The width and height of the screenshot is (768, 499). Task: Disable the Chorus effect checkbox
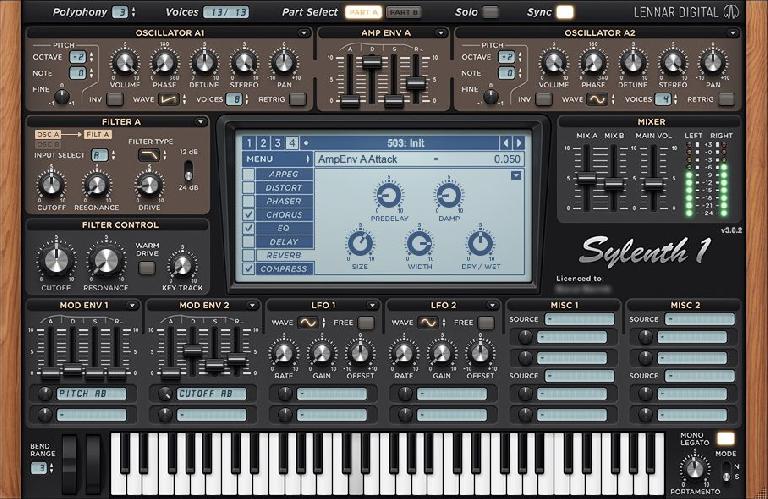click(248, 214)
